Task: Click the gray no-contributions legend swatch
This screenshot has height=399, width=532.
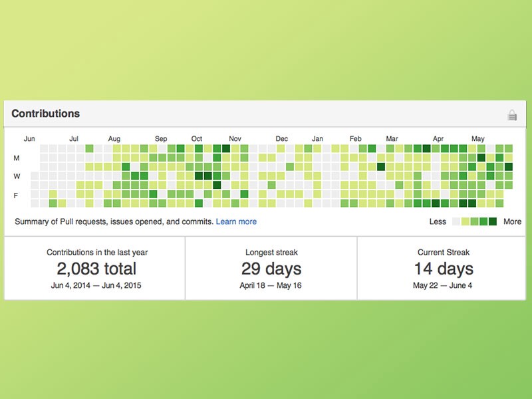Action: (x=456, y=221)
